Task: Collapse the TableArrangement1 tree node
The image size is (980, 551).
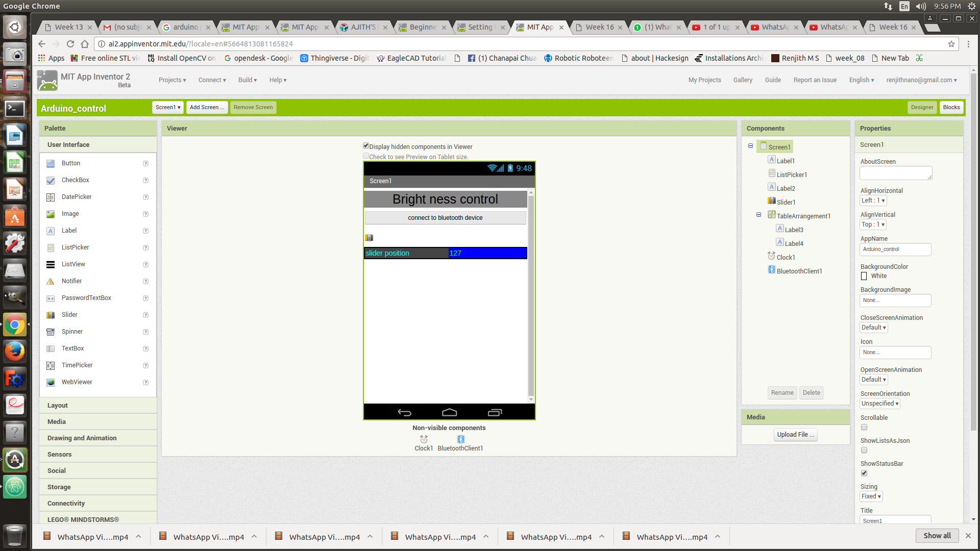Action: pyautogui.click(x=758, y=215)
